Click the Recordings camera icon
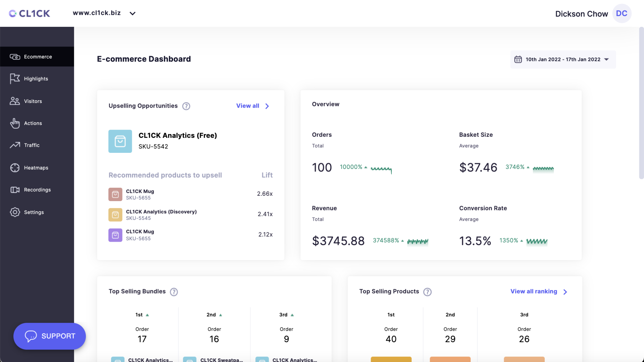Image resolution: width=644 pixels, height=362 pixels. coord(15,190)
